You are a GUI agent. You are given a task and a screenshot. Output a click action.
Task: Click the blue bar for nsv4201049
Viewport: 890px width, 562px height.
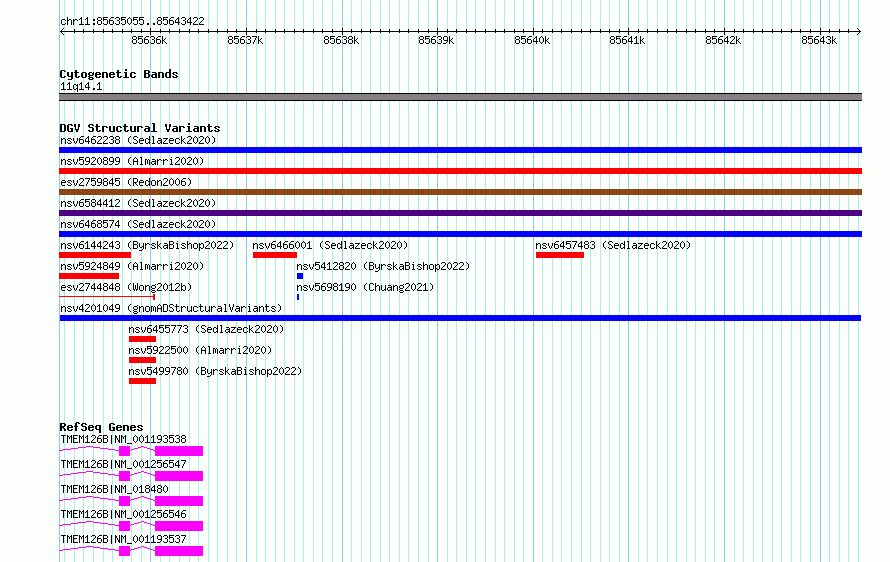460,318
